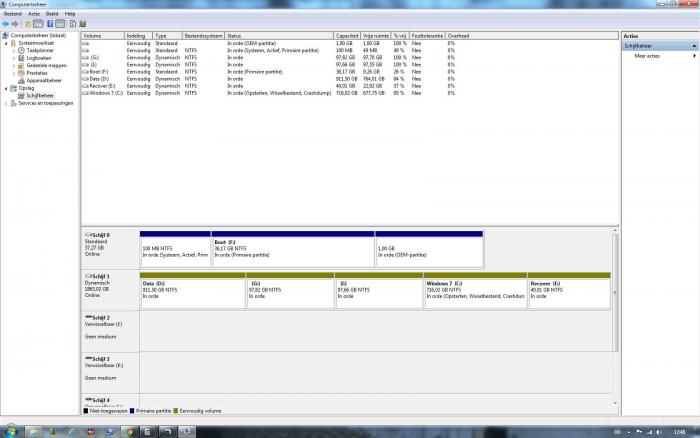This screenshot has width=700, height=438.
Task: Click 'In orde (OEM-partitie)' status cell
Action: 251,43
